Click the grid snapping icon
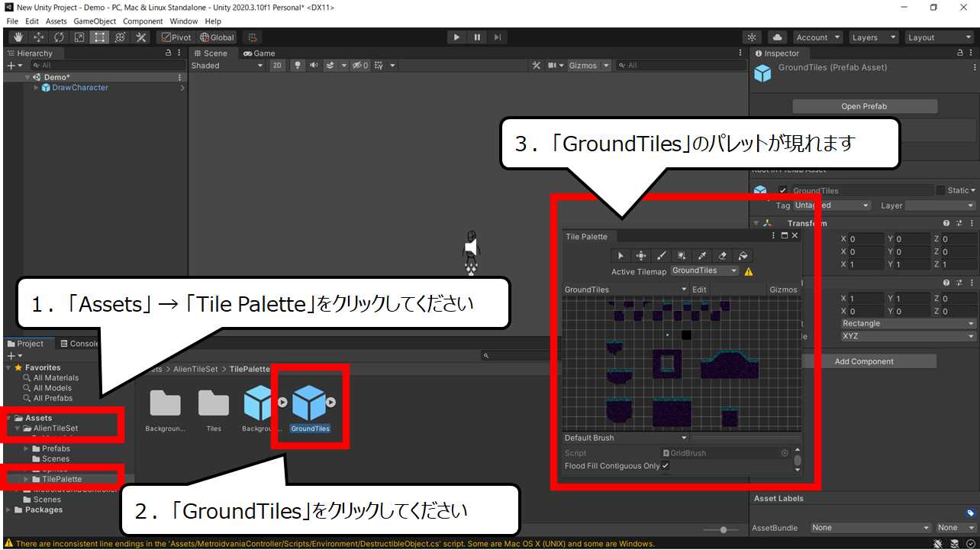The image size is (980, 550). (x=253, y=37)
